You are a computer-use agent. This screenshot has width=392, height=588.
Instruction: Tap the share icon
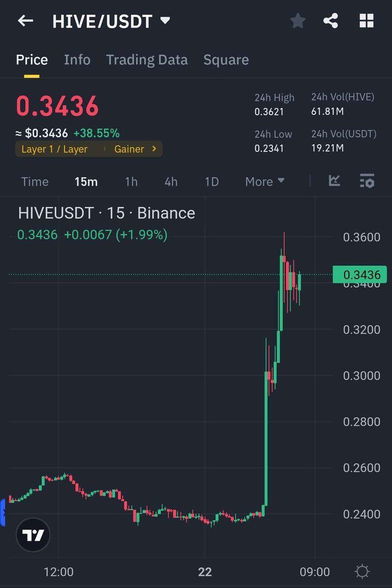(331, 20)
